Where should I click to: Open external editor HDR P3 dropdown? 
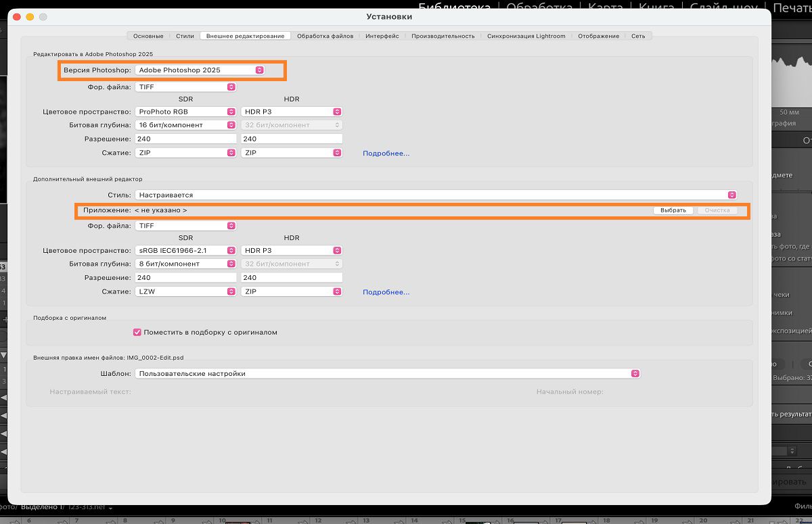point(292,250)
